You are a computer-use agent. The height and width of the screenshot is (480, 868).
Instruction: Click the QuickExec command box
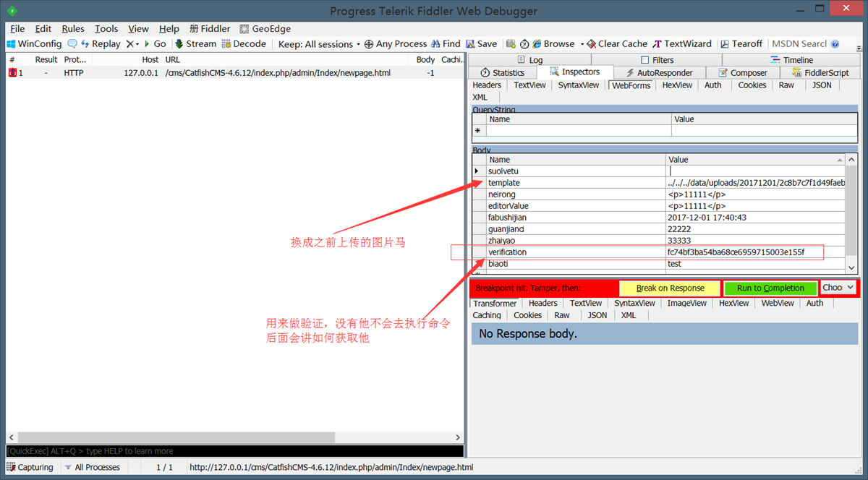click(x=234, y=450)
